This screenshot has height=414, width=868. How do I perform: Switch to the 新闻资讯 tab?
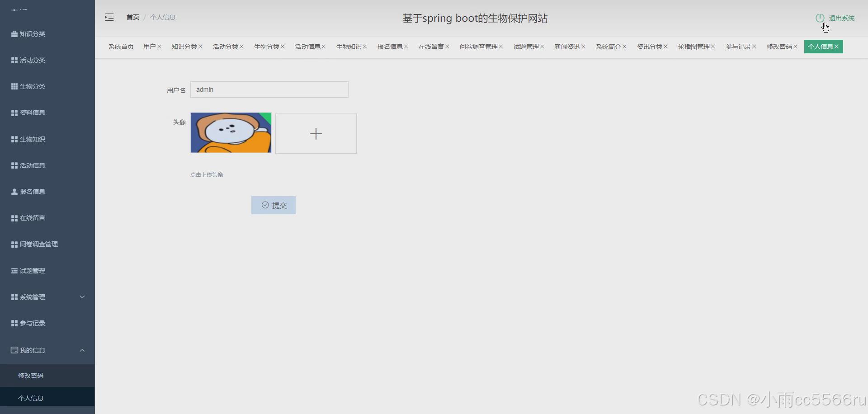pos(566,46)
